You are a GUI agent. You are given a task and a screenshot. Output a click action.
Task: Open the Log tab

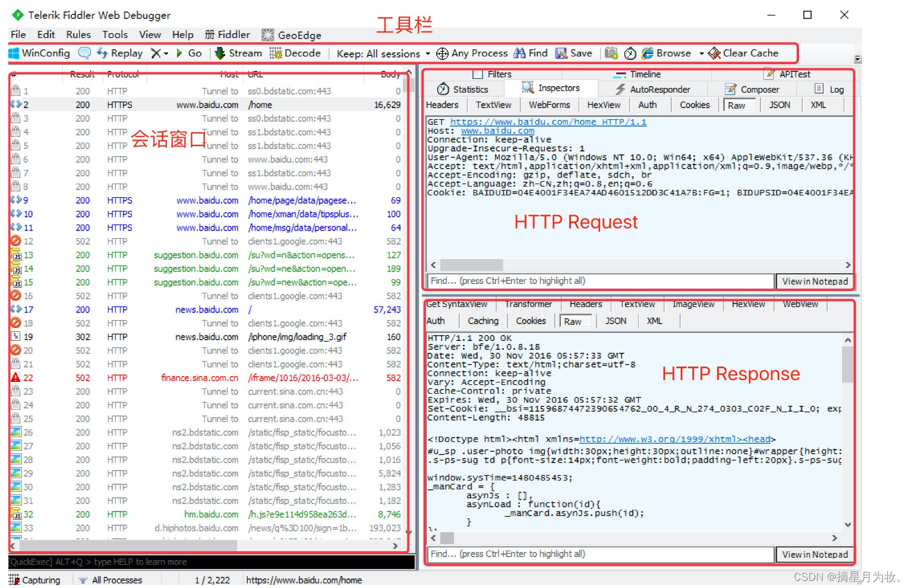point(829,89)
